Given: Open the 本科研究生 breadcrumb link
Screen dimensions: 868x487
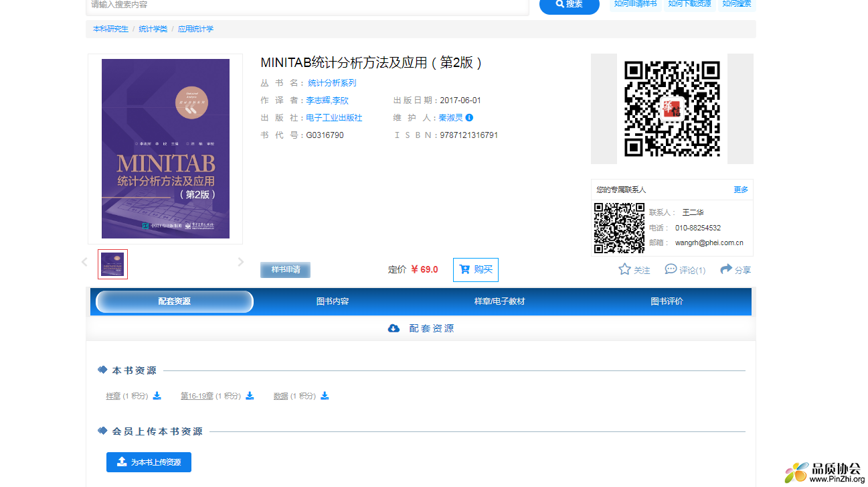Looking at the screenshot, I should coord(110,29).
